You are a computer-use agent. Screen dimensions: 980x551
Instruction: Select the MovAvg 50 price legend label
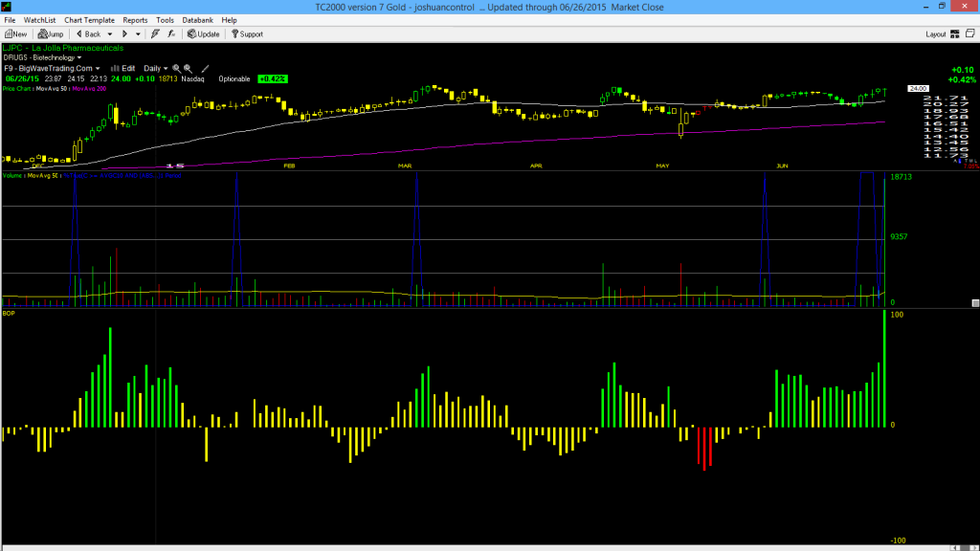click(52, 89)
